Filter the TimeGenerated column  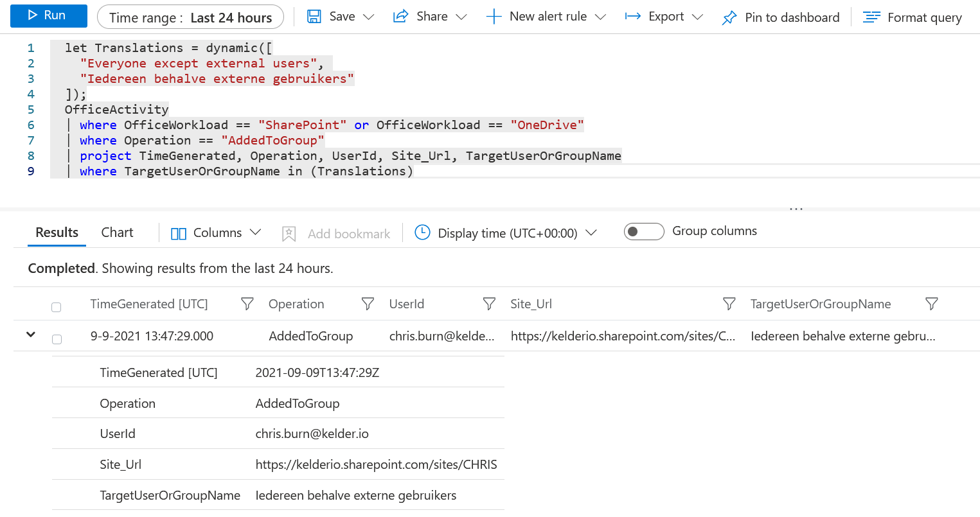point(247,304)
